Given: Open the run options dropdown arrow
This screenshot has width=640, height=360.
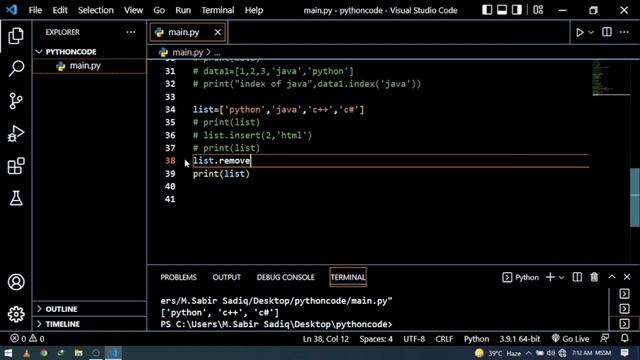Looking at the screenshot, I should pyautogui.click(x=591, y=33).
